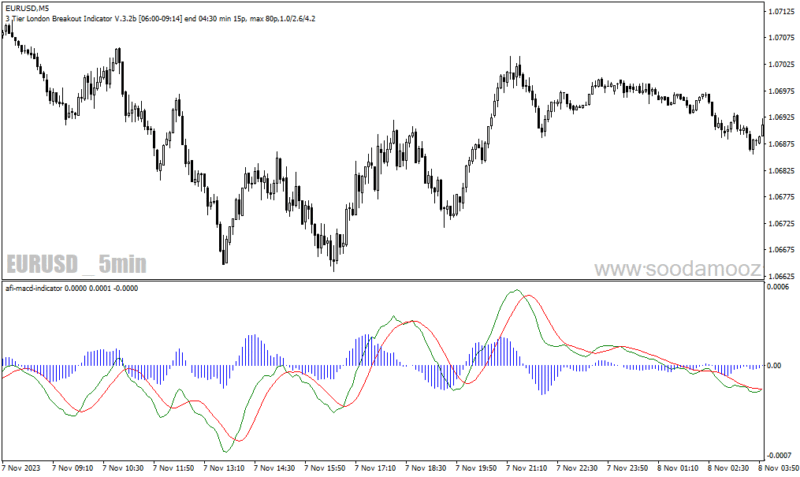The height and width of the screenshot is (477, 800).
Task: Click the 8 Nov 03:50 time label
Action: 779,468
